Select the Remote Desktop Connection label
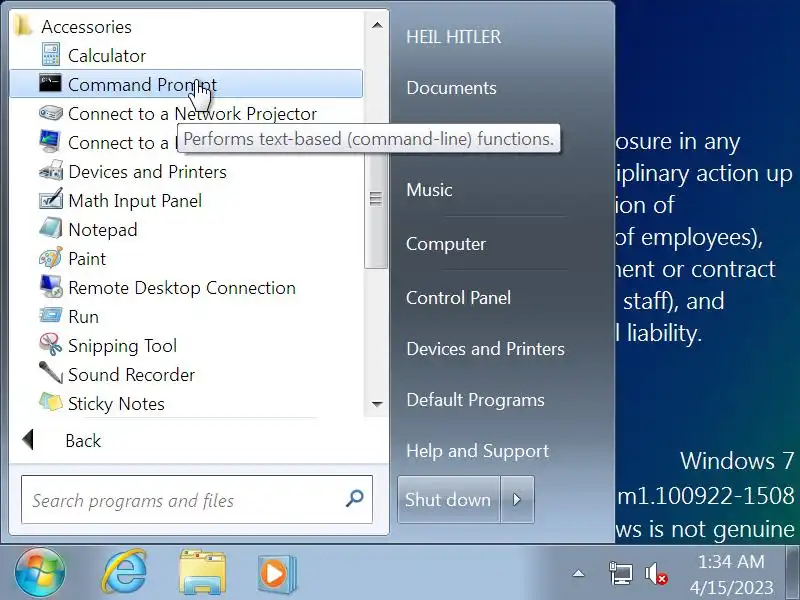The width and height of the screenshot is (800, 600). (182, 288)
